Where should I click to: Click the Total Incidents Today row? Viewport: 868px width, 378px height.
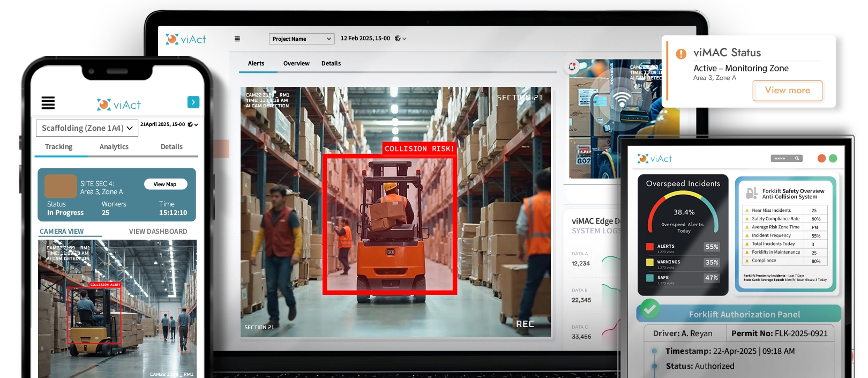pos(785,243)
